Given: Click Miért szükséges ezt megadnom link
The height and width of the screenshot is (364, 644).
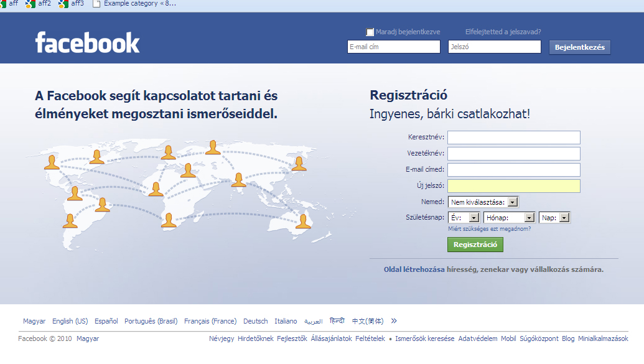Looking at the screenshot, I should coord(489,229).
